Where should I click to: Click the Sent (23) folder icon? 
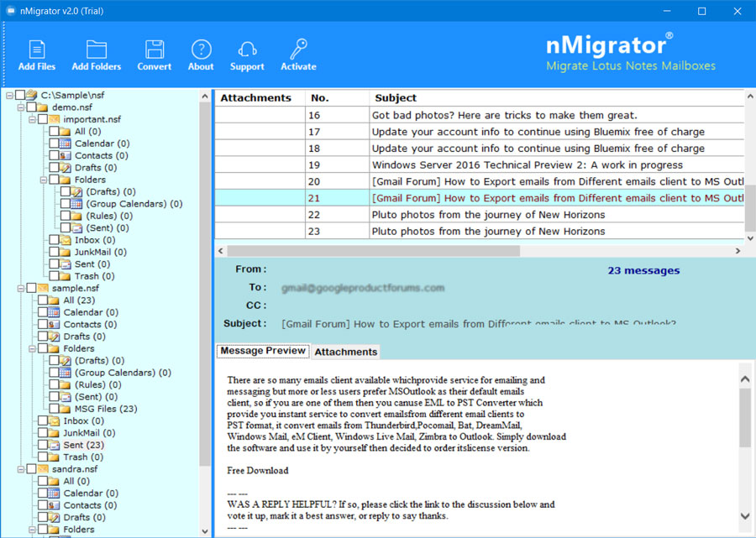tap(54, 445)
